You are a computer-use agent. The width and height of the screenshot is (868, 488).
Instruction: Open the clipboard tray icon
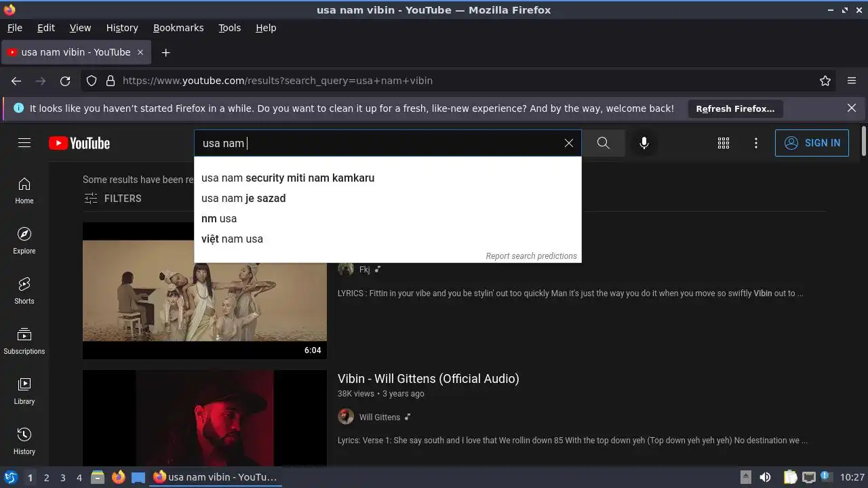790,477
